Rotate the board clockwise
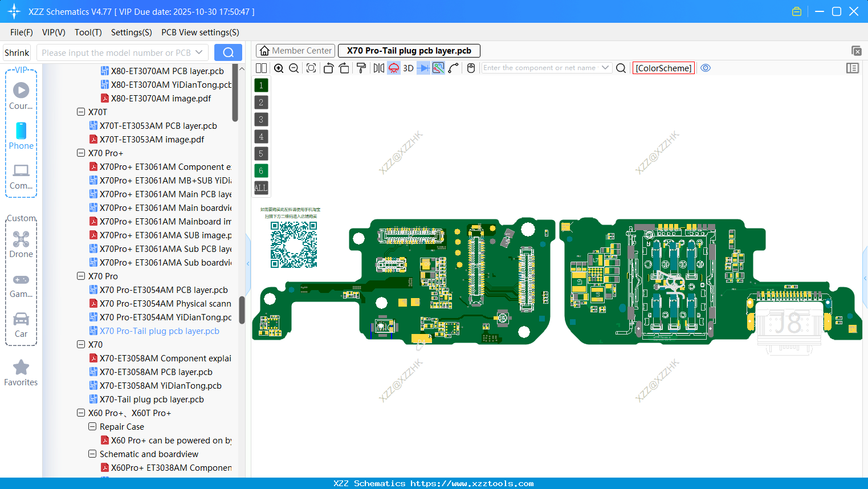The height and width of the screenshot is (489, 868). tap(344, 68)
